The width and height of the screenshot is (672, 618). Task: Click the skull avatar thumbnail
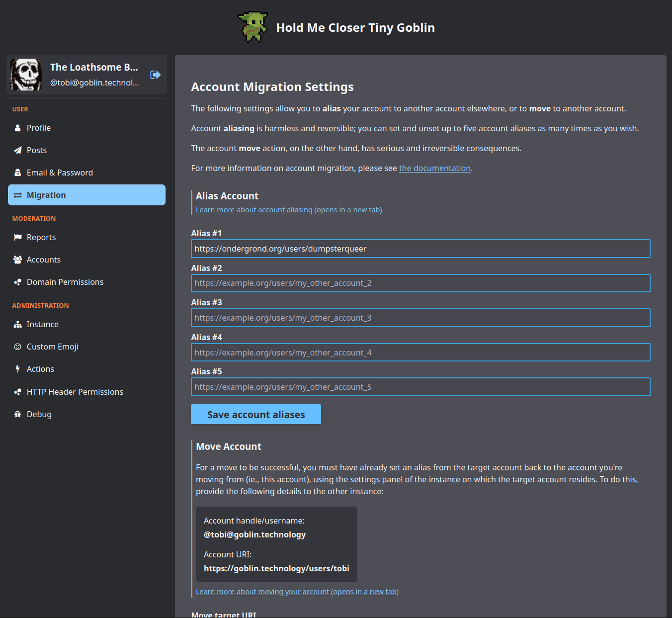click(26, 74)
